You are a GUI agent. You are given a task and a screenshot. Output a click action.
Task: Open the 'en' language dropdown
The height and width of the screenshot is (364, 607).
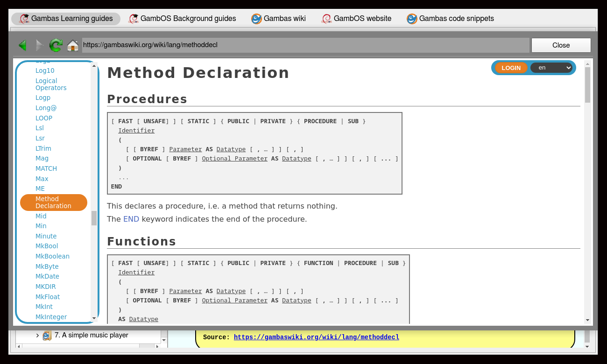(x=551, y=68)
